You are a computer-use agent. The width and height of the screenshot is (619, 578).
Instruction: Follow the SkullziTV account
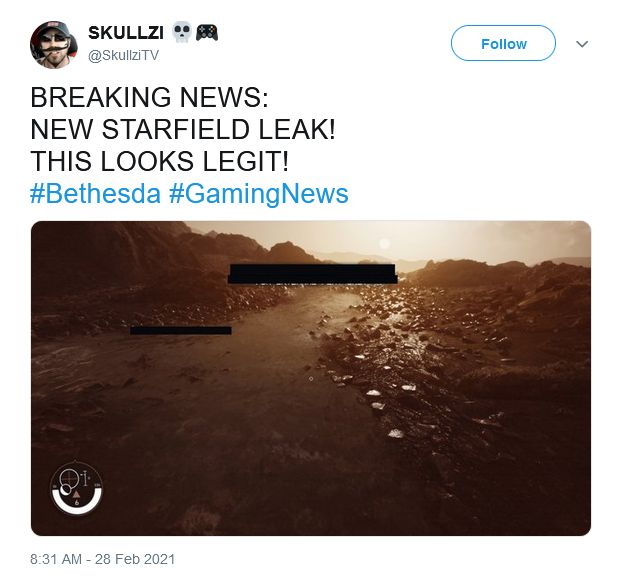(503, 43)
